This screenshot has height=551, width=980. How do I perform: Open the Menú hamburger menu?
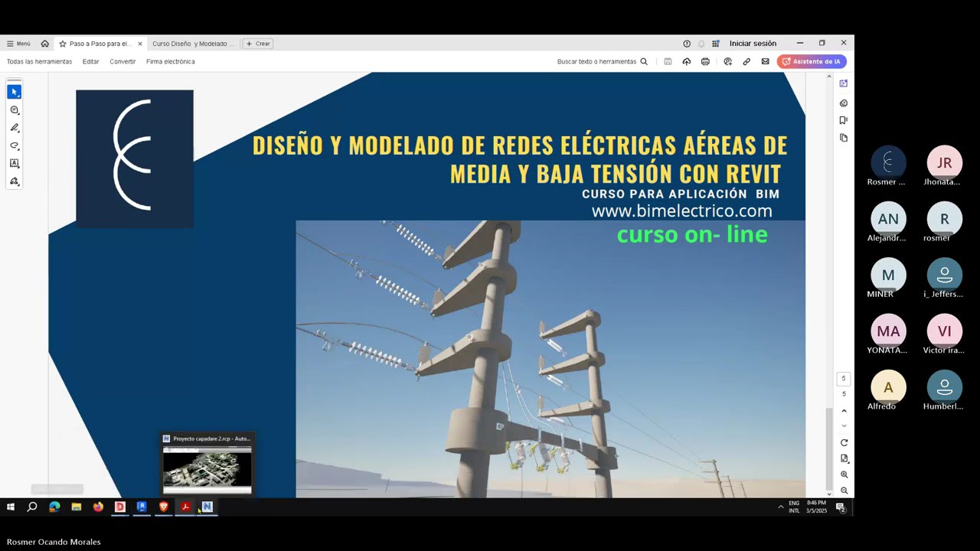pyautogui.click(x=18, y=44)
